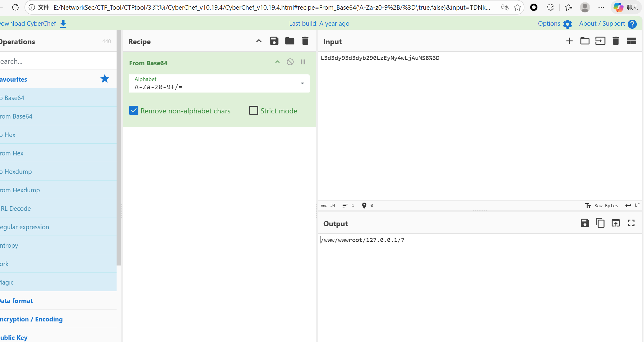The image size is (644, 342).
Task: Collapse the From Base64 operation
Action: pyautogui.click(x=277, y=62)
